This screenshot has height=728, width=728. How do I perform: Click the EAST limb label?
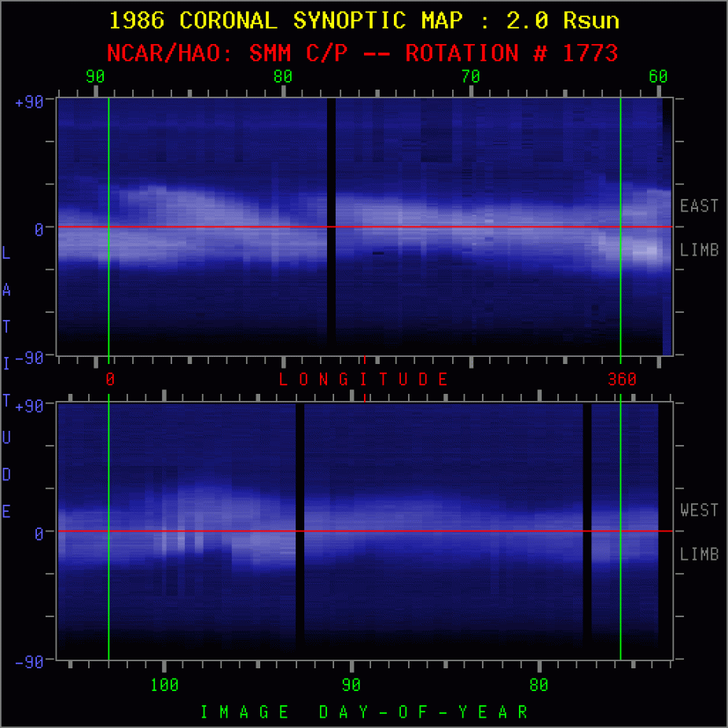[x=699, y=206]
